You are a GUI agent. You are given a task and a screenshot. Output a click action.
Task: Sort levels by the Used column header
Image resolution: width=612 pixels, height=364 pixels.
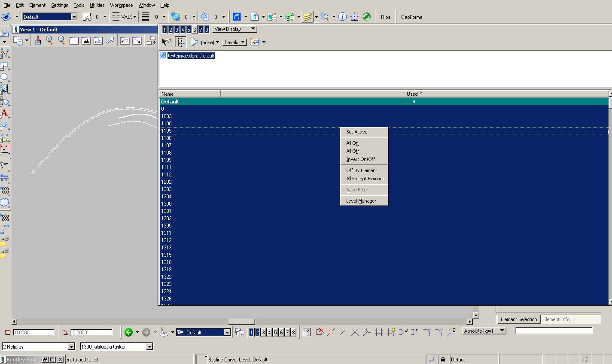click(x=414, y=94)
